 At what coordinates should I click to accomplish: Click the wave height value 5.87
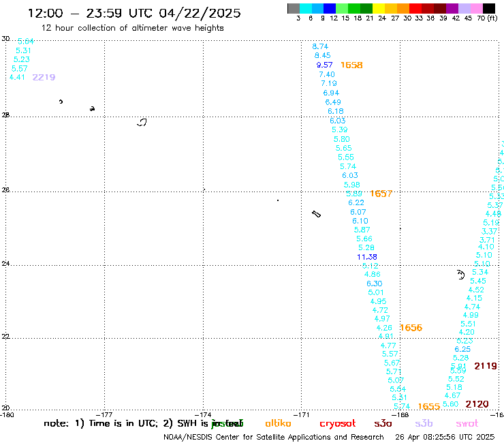[362, 230]
